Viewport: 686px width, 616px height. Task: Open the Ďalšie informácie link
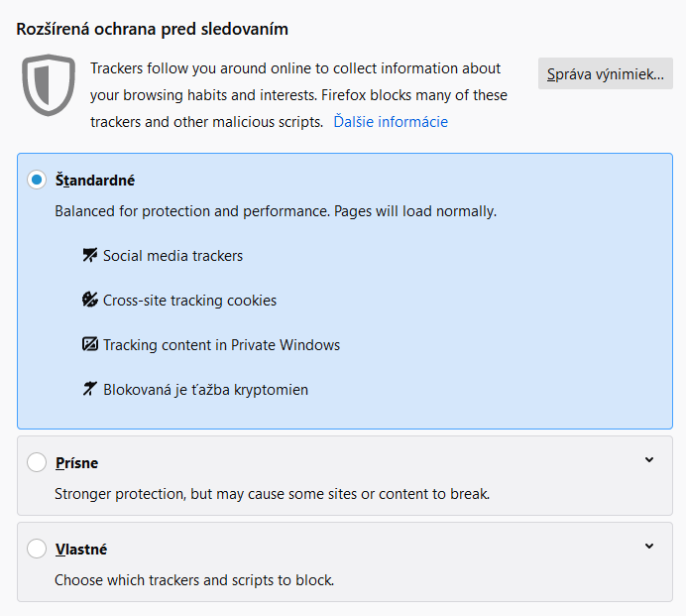tap(391, 122)
